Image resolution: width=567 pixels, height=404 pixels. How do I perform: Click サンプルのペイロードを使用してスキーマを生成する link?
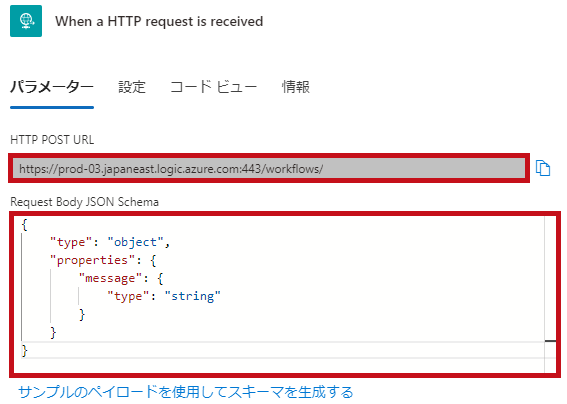point(186,392)
